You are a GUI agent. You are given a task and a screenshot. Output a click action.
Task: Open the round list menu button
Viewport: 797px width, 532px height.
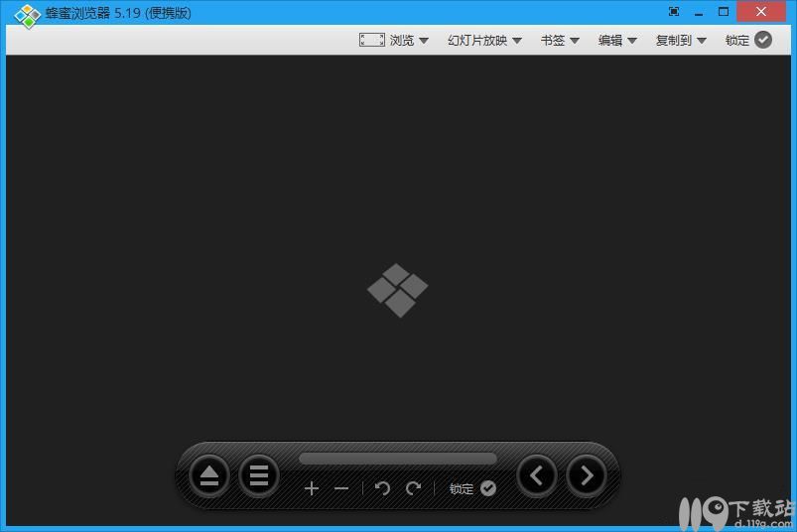click(x=259, y=475)
